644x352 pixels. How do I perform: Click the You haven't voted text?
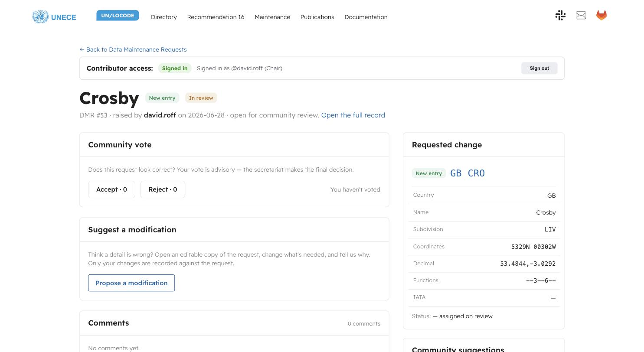[x=355, y=189]
